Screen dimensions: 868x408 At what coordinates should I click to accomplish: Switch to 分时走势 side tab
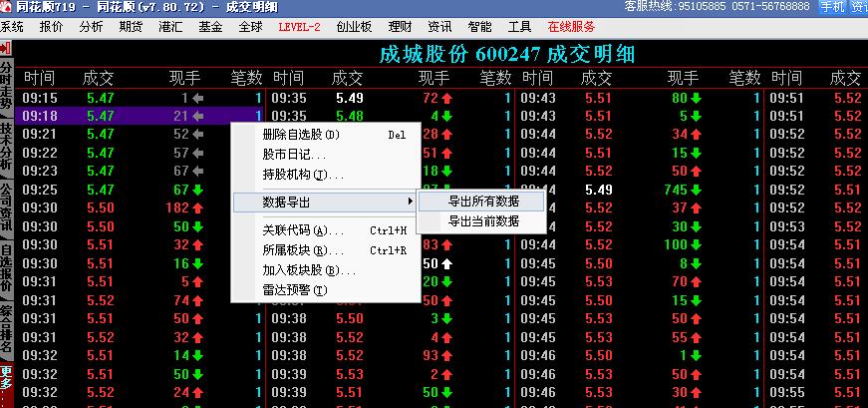point(6,86)
